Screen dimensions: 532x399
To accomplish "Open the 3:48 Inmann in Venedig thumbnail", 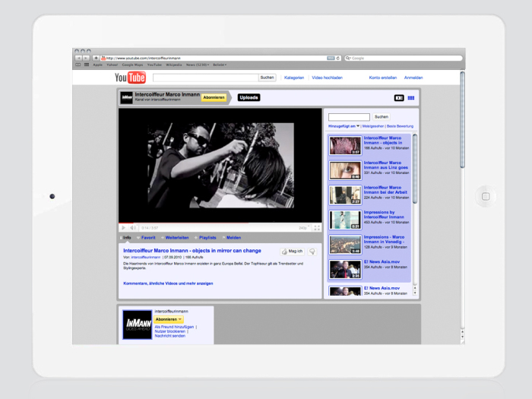I will [x=345, y=245].
